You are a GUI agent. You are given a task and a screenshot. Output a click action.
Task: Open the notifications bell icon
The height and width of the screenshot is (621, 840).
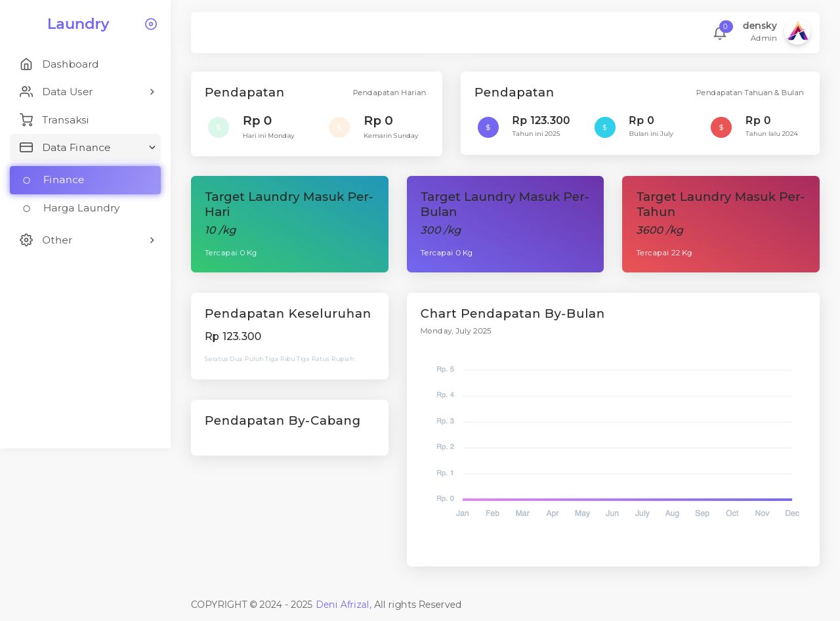click(x=719, y=33)
